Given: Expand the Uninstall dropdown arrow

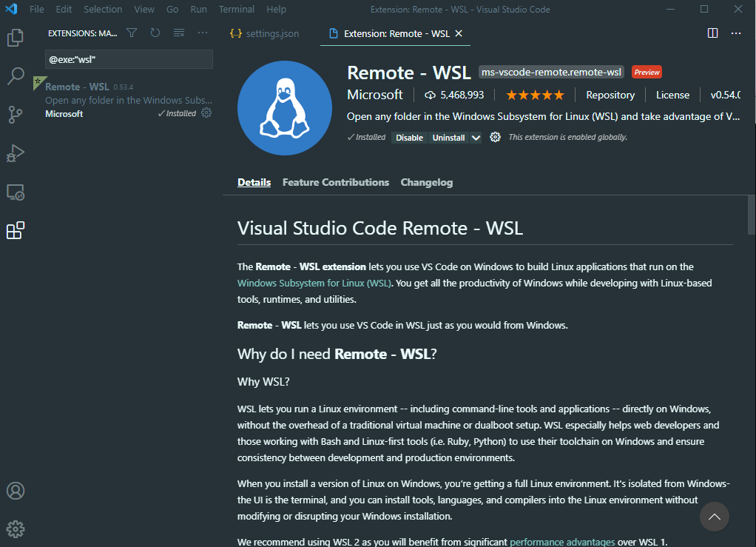Looking at the screenshot, I should pyautogui.click(x=476, y=138).
